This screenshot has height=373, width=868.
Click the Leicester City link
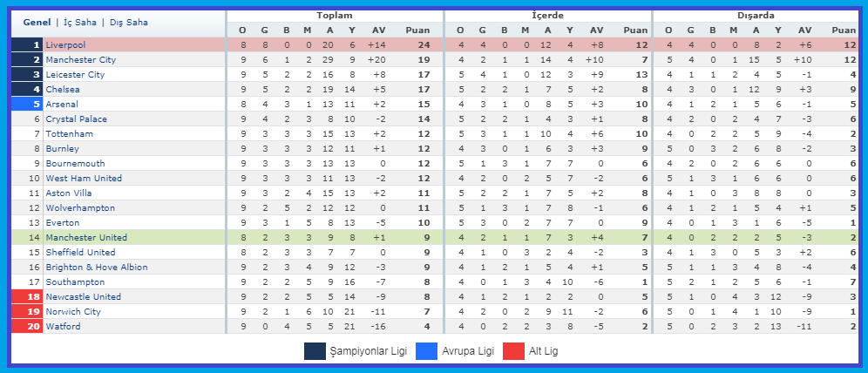(75, 74)
